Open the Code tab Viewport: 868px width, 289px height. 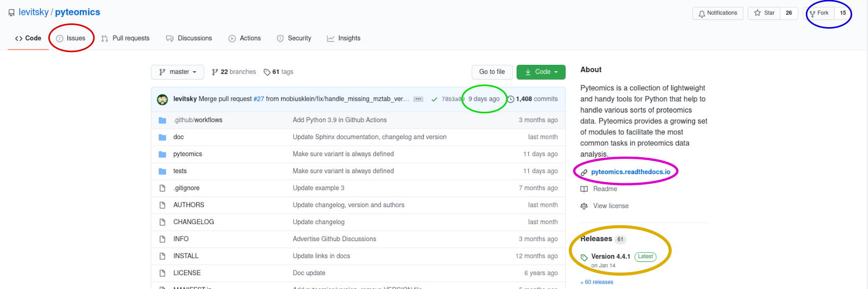[28, 38]
